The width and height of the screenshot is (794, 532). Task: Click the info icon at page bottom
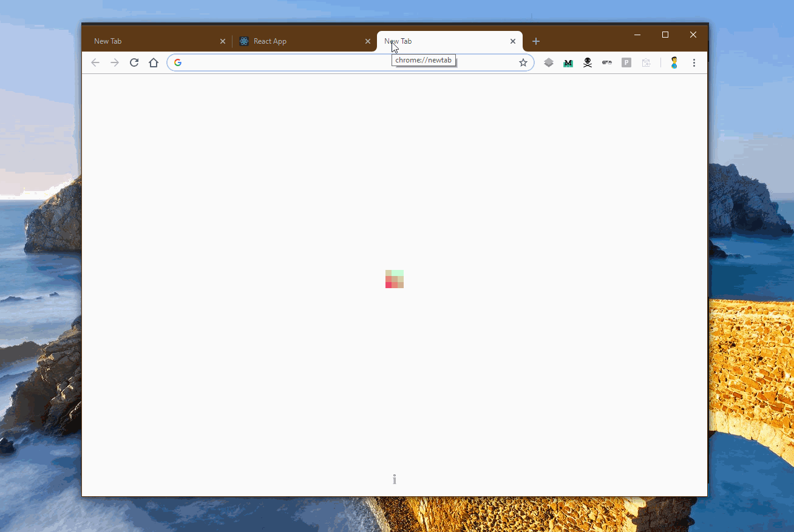click(394, 479)
